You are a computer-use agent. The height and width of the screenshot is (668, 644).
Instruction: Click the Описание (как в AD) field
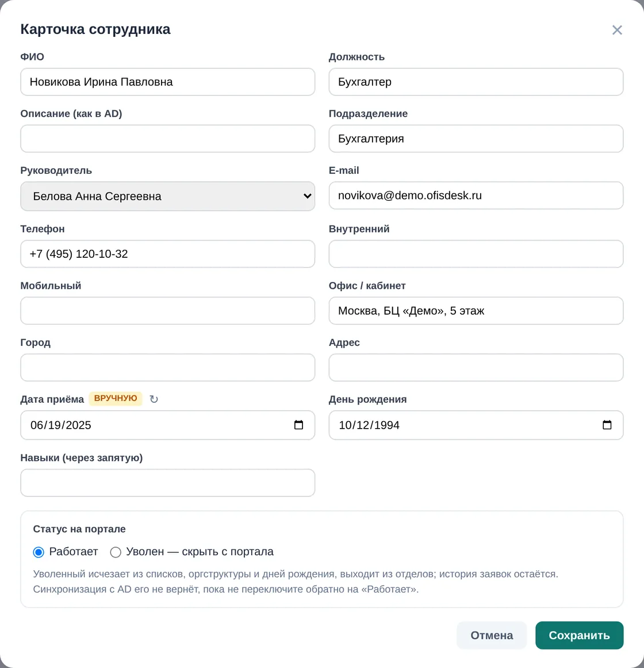click(x=168, y=139)
